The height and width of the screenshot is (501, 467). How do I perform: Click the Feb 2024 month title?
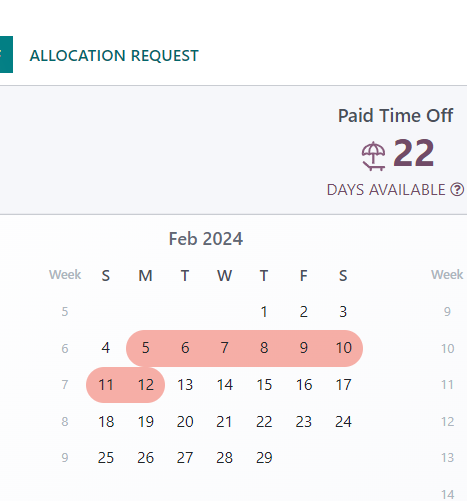click(x=206, y=239)
